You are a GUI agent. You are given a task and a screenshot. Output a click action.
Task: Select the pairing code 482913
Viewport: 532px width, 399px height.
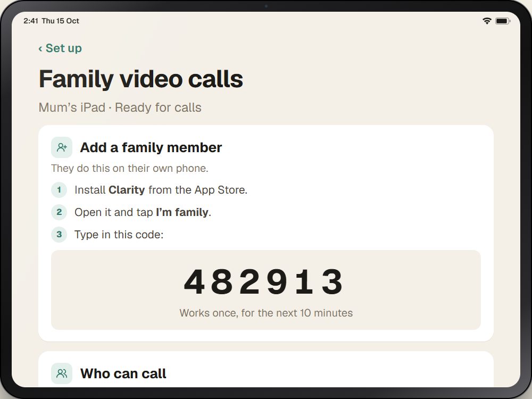264,281
